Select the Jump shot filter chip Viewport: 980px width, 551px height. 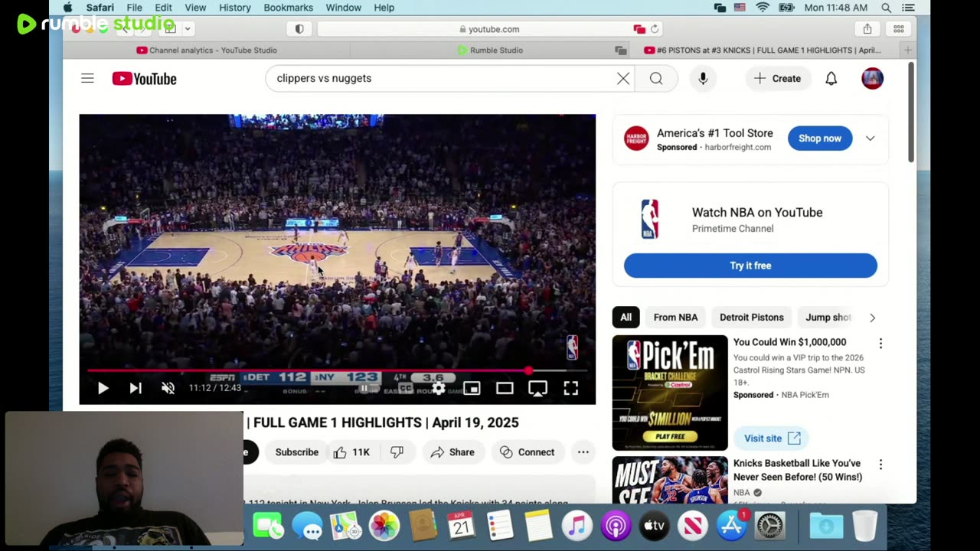(x=827, y=318)
